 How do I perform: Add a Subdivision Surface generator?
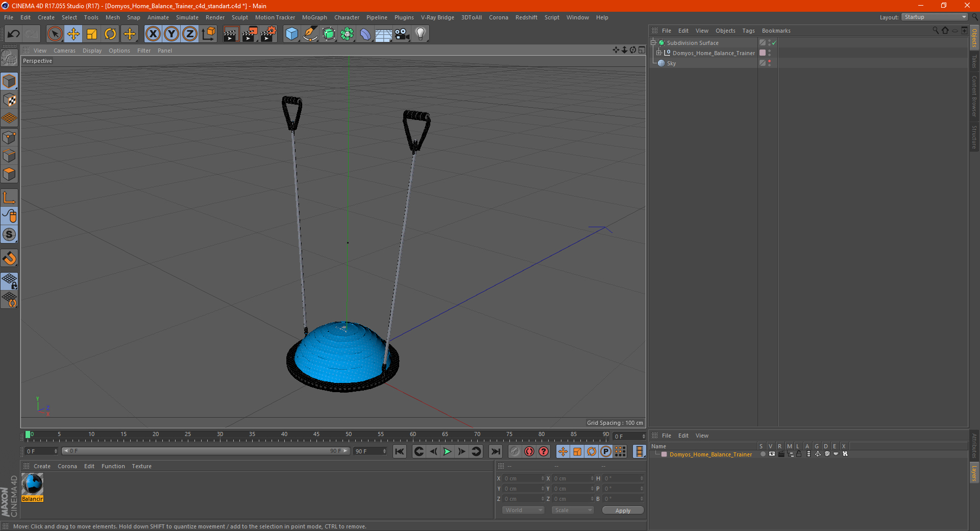point(329,34)
